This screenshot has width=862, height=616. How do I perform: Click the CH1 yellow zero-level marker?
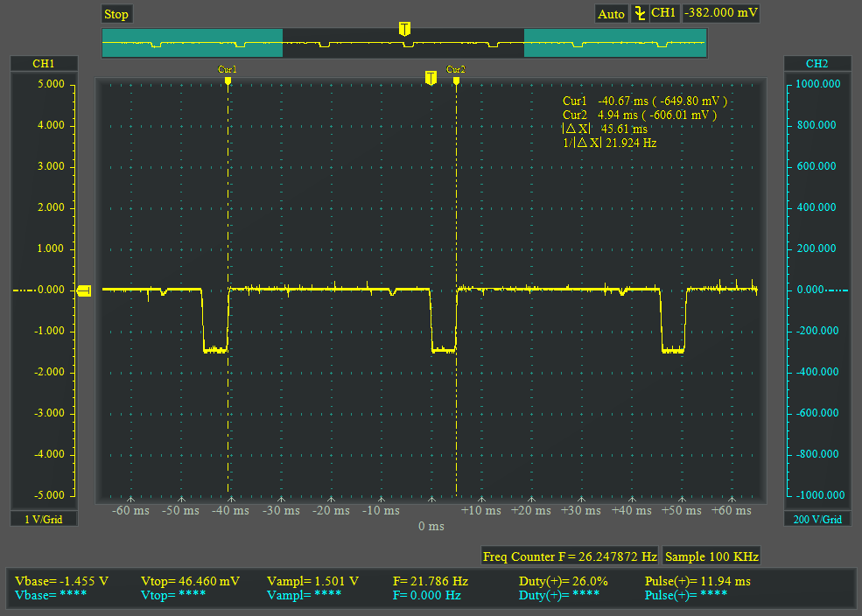(x=84, y=290)
